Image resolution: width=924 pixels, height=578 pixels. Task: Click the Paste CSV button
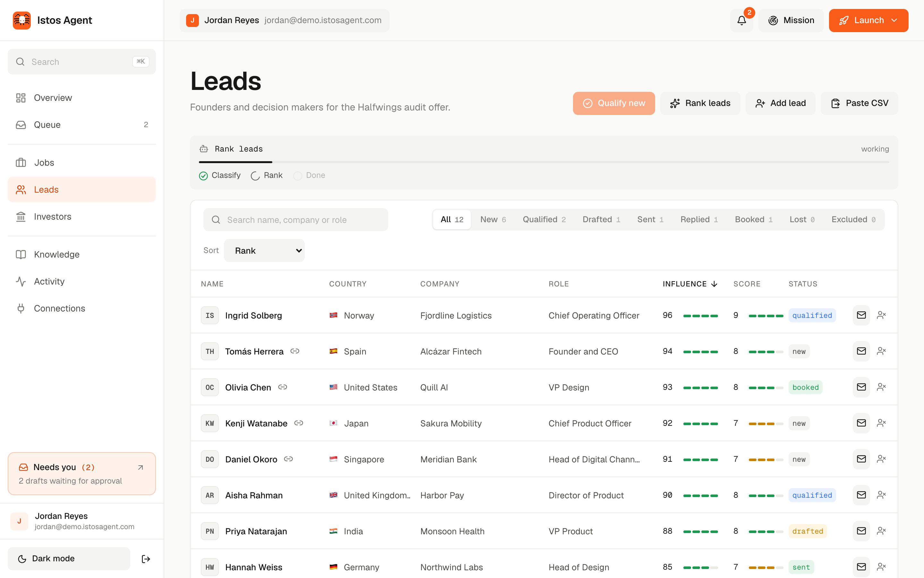[860, 103]
